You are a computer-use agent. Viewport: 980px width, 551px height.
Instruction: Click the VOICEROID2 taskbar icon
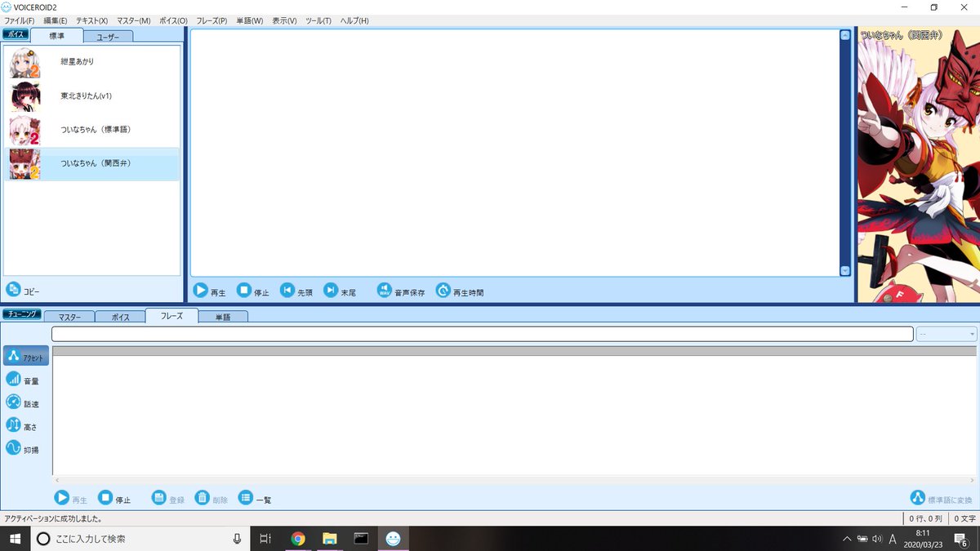point(393,539)
